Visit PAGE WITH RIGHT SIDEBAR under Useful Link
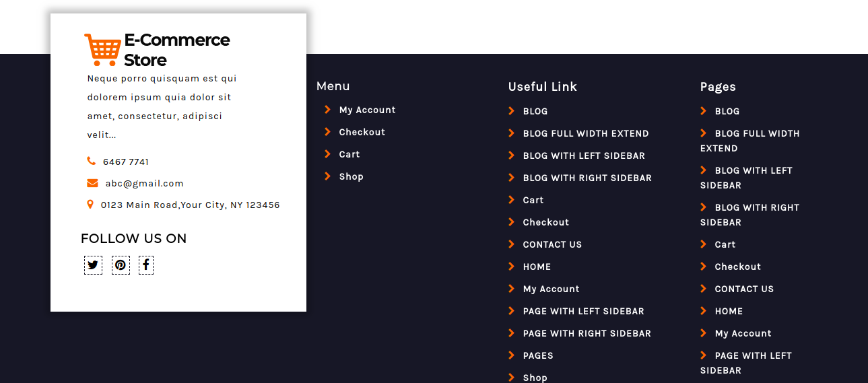Viewport: 868px width, 383px height. click(x=587, y=333)
